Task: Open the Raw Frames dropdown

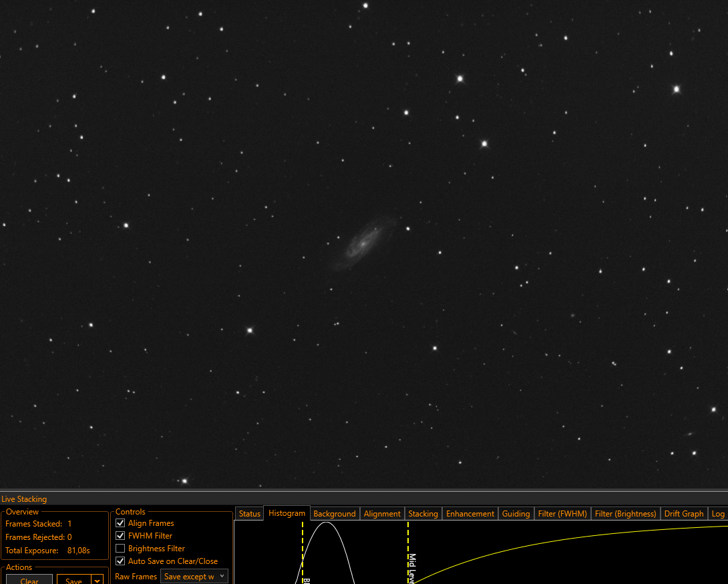Action: [194, 577]
